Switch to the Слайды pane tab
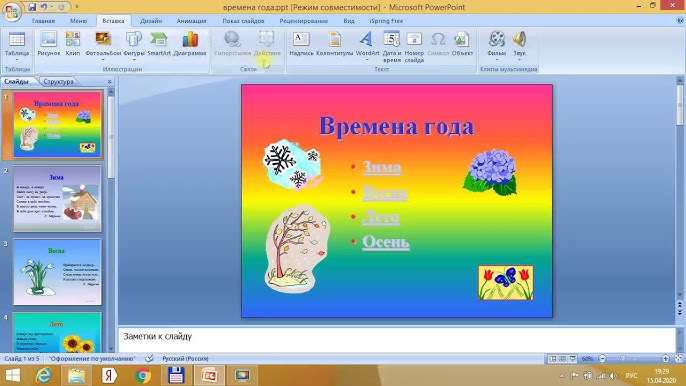 click(x=17, y=81)
